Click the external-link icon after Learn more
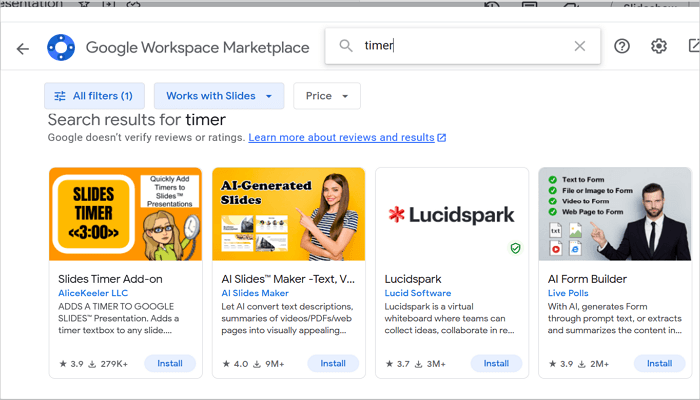 [442, 138]
